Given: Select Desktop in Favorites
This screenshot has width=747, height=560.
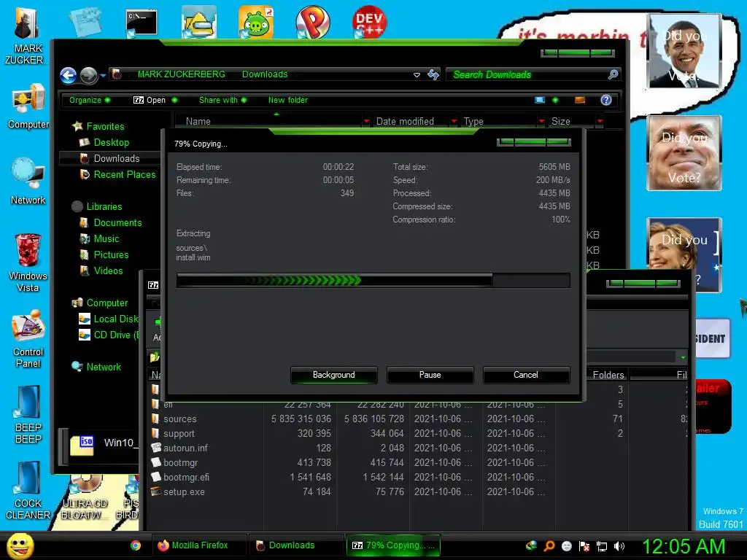Looking at the screenshot, I should (111, 142).
